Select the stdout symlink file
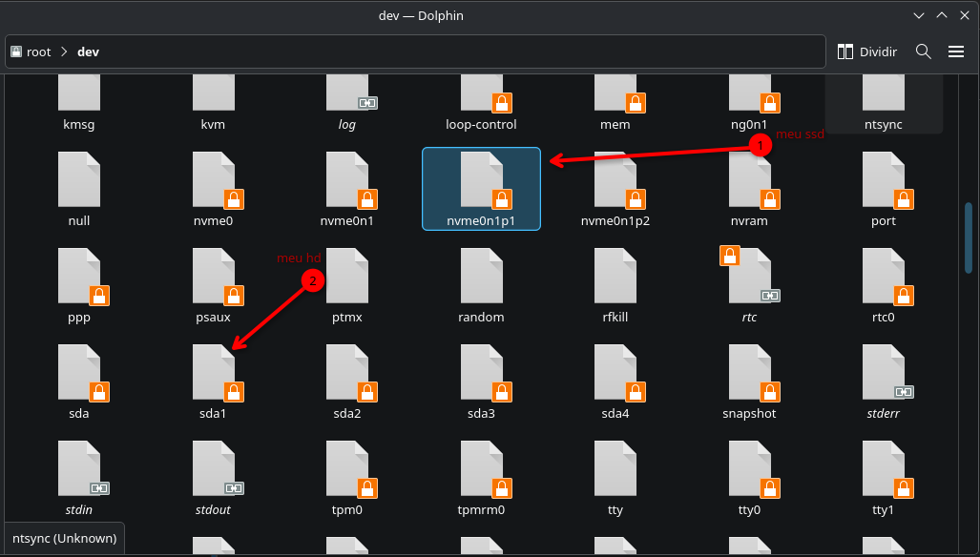980x557 pixels. 213,478
